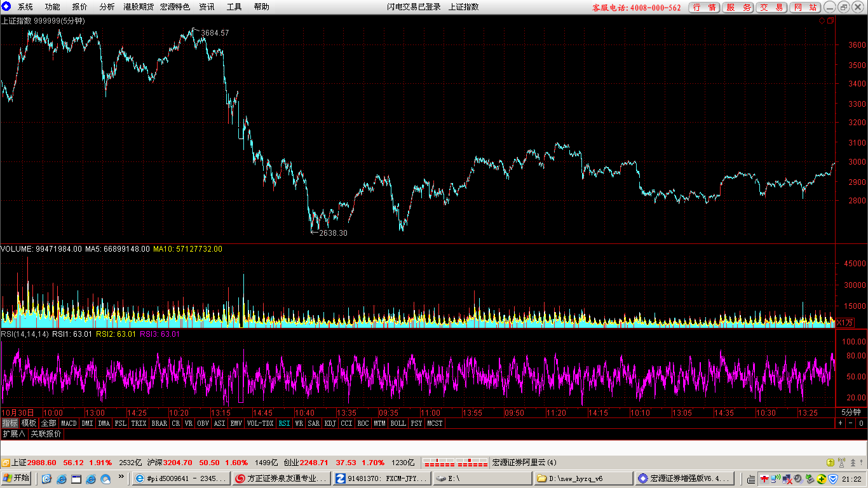The width and height of the screenshot is (868, 488).
Task: Click the plus zoom button beside indicators
Action: click(x=840, y=423)
